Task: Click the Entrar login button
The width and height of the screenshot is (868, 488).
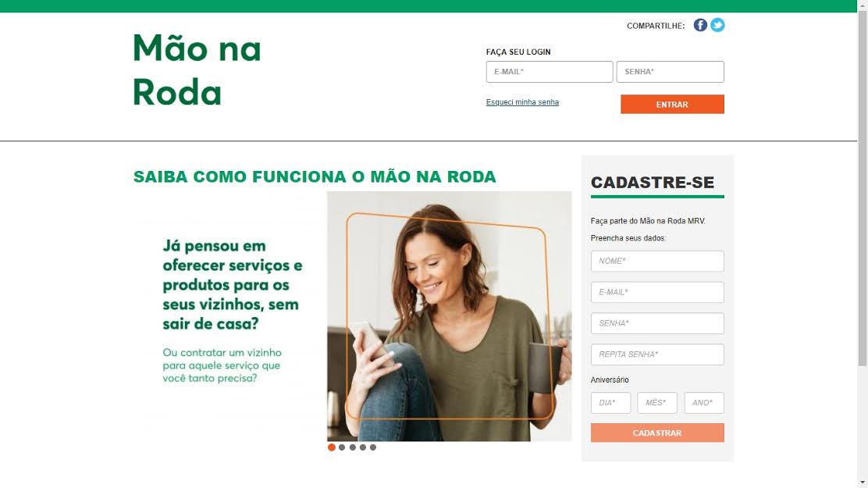Action: point(672,104)
